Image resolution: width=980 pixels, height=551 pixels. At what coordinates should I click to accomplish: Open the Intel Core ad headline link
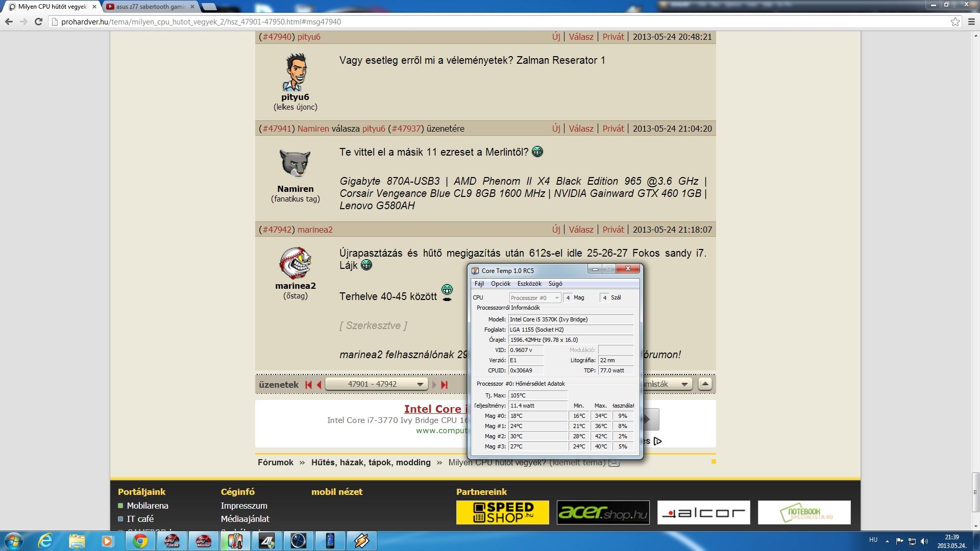pyautogui.click(x=436, y=409)
